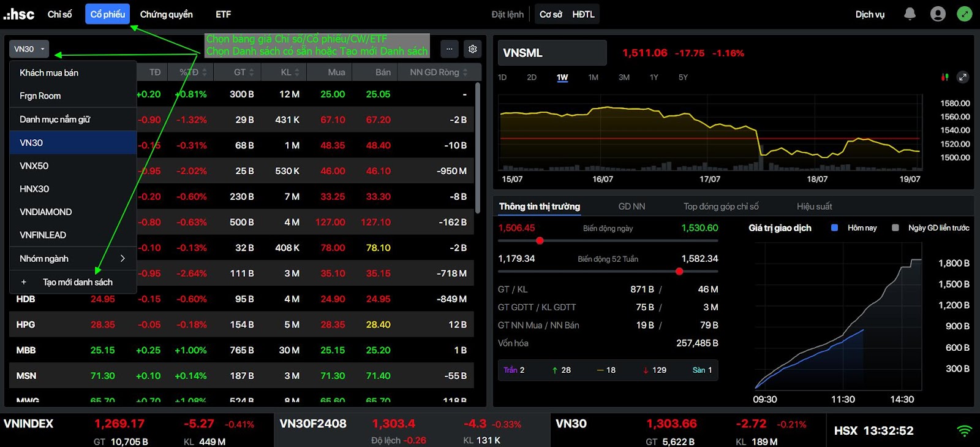
Task: Choose VNDIAMOND list
Action: point(73,212)
